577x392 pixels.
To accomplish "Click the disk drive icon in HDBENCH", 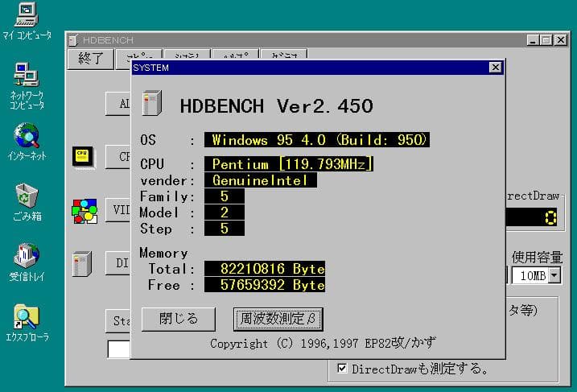I will click(82, 263).
